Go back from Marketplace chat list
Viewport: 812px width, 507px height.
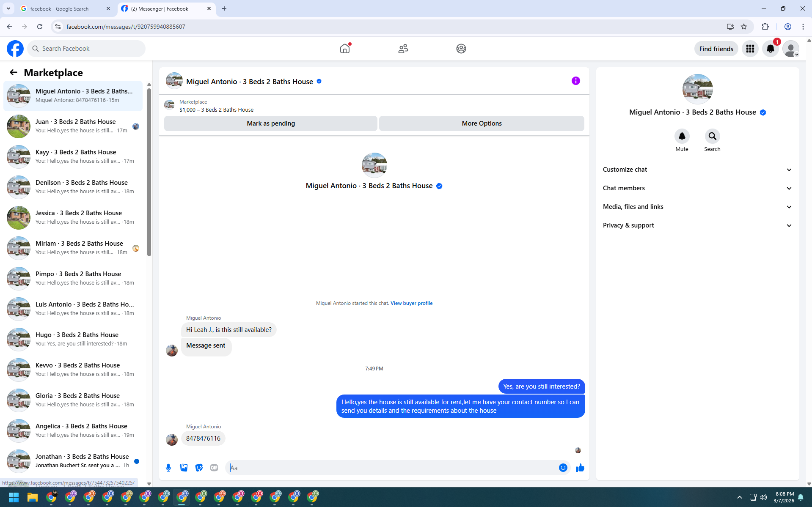14,72
